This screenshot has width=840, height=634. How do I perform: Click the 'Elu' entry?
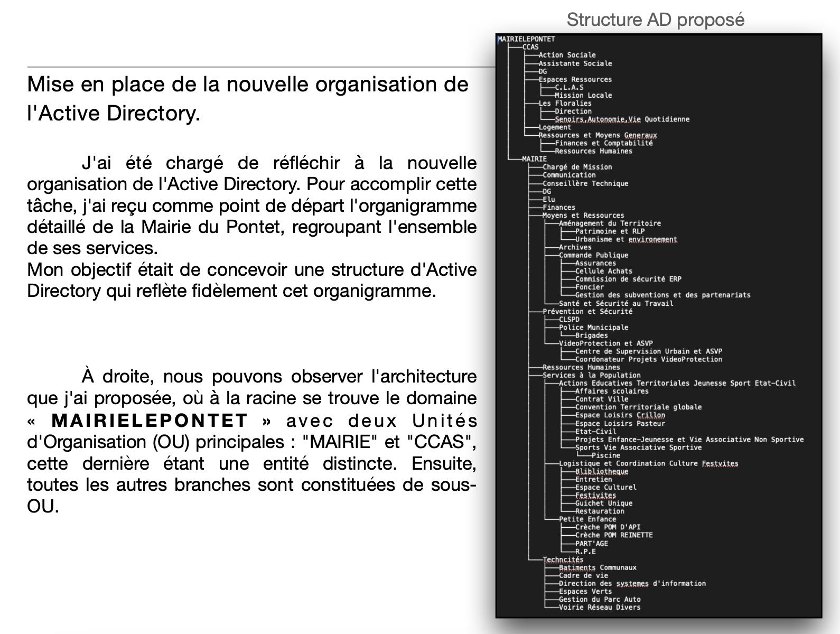coord(549,199)
